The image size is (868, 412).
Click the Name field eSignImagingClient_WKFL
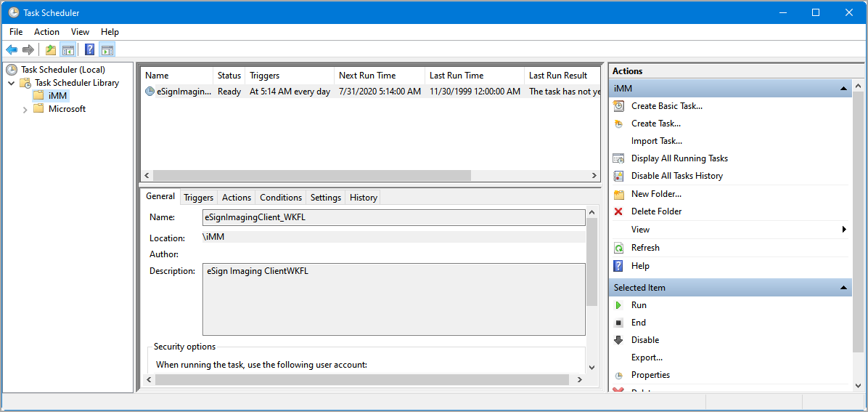393,217
